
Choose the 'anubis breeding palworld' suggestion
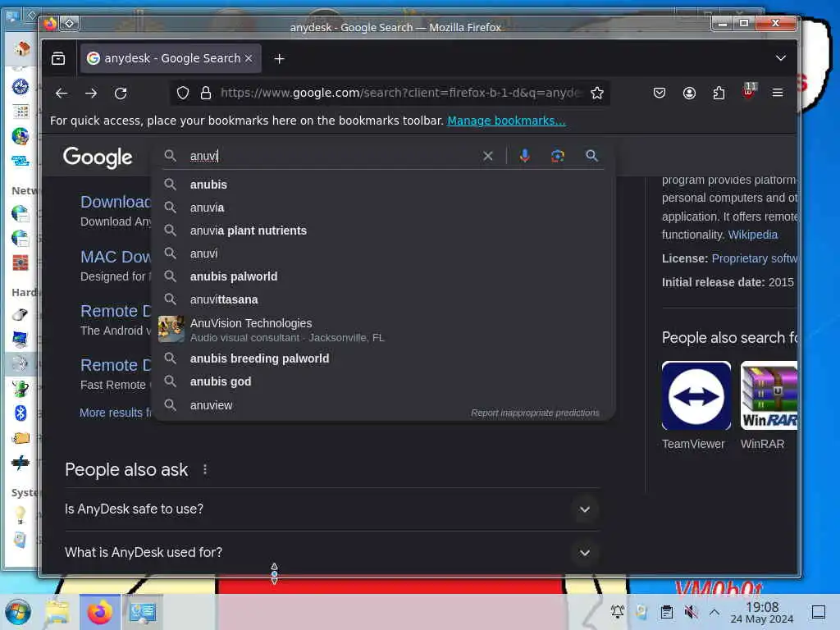coord(384,358)
